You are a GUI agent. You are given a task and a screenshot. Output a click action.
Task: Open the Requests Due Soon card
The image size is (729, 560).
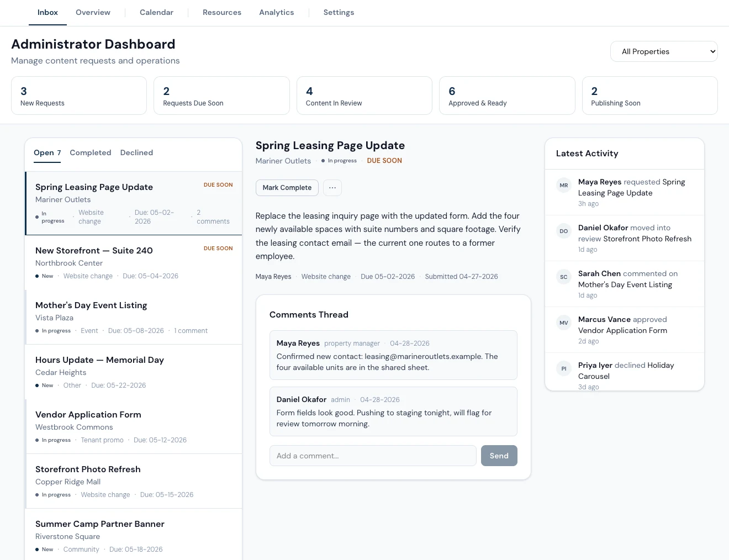click(221, 96)
